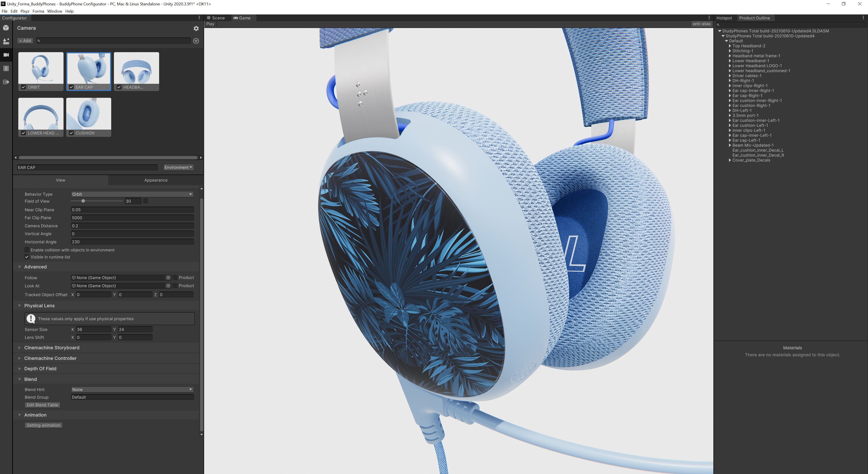Click the Product Outline search field
This screenshot has width=868, height=474.
[790, 25]
